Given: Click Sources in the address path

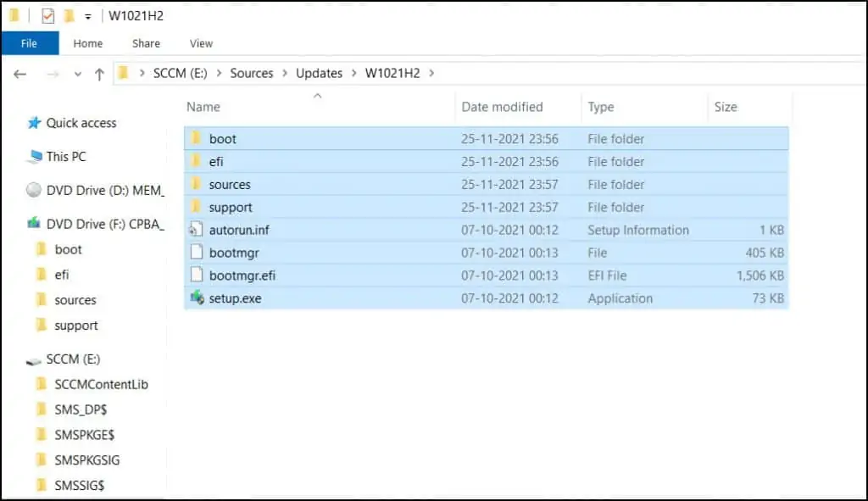Looking at the screenshot, I should point(251,73).
